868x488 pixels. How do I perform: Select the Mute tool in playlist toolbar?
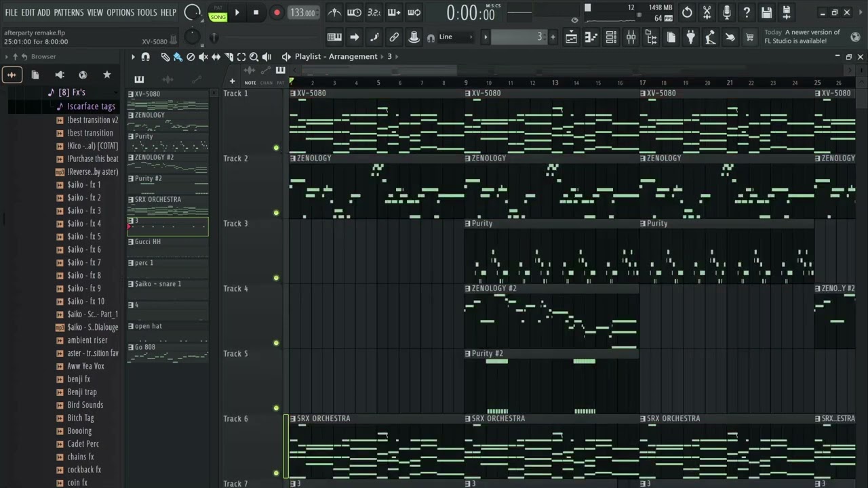203,57
